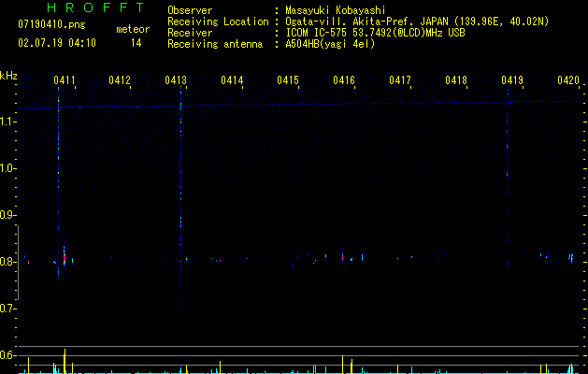Click the meteor label
This screenshot has height=374, width=588.
click(133, 29)
